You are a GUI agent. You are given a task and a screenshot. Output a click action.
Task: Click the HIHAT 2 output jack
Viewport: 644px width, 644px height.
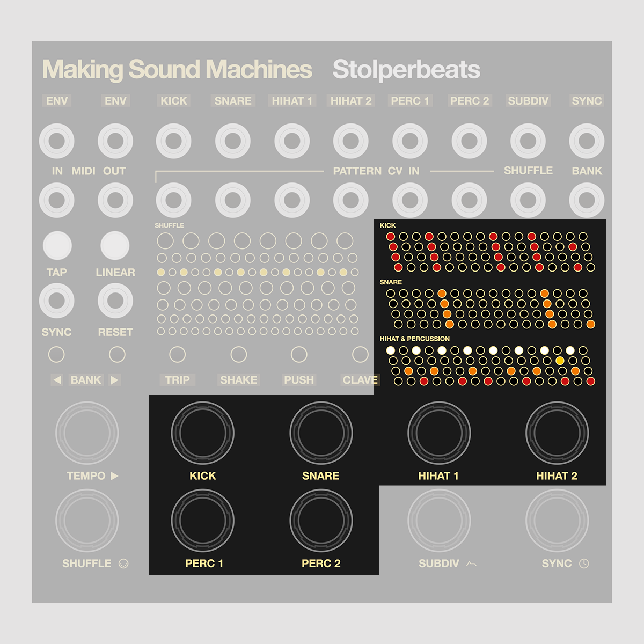click(351, 141)
